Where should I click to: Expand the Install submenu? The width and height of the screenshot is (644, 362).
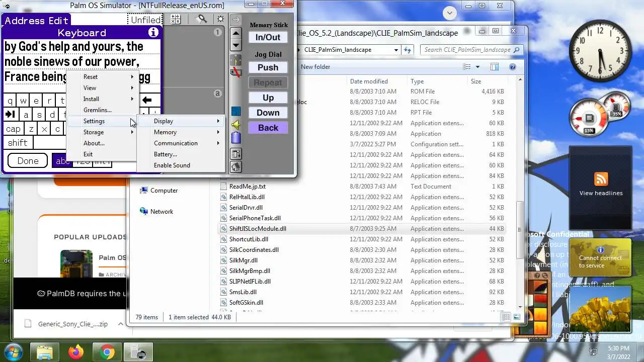[x=102, y=99]
